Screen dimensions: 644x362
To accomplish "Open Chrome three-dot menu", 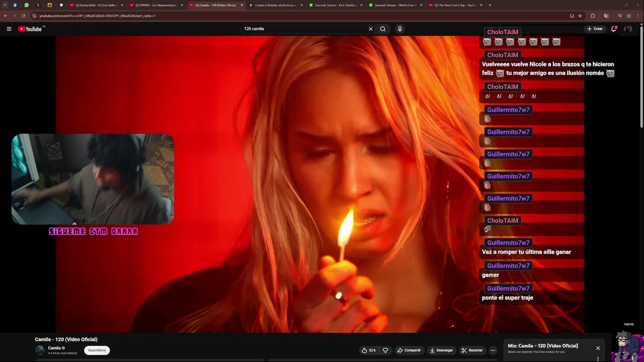I will tap(638, 16).
